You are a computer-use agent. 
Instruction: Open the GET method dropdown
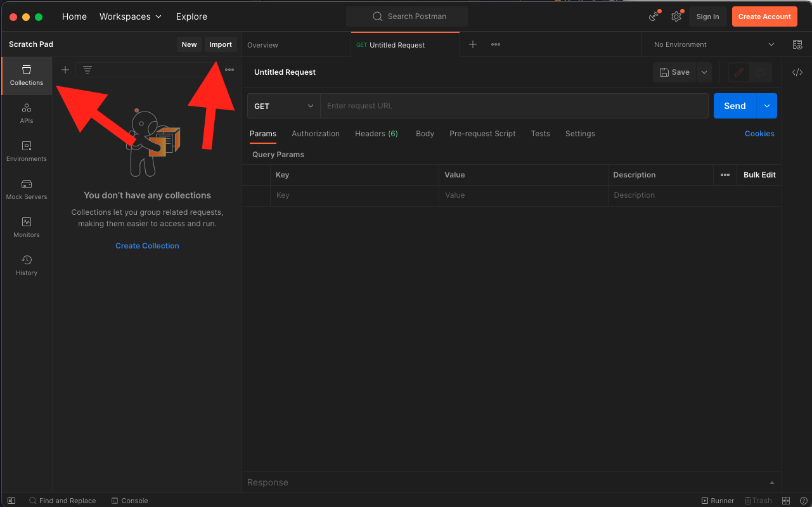[x=283, y=106]
